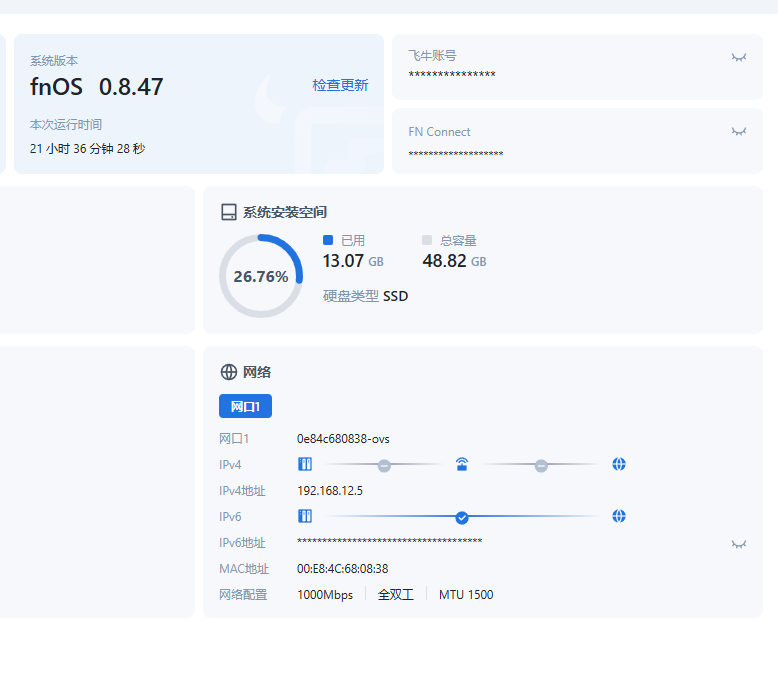The width and height of the screenshot is (778, 675).
Task: Click interface name 0e84c680838-ovs
Action: coord(343,439)
